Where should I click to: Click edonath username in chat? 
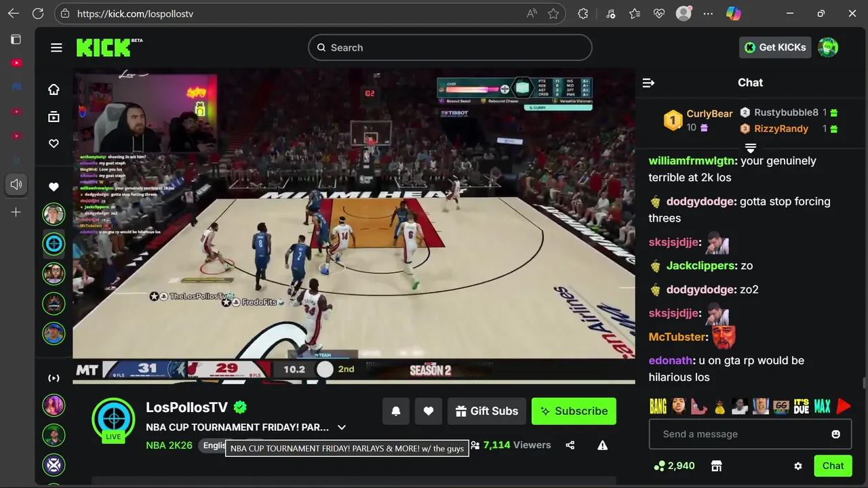[x=671, y=361]
